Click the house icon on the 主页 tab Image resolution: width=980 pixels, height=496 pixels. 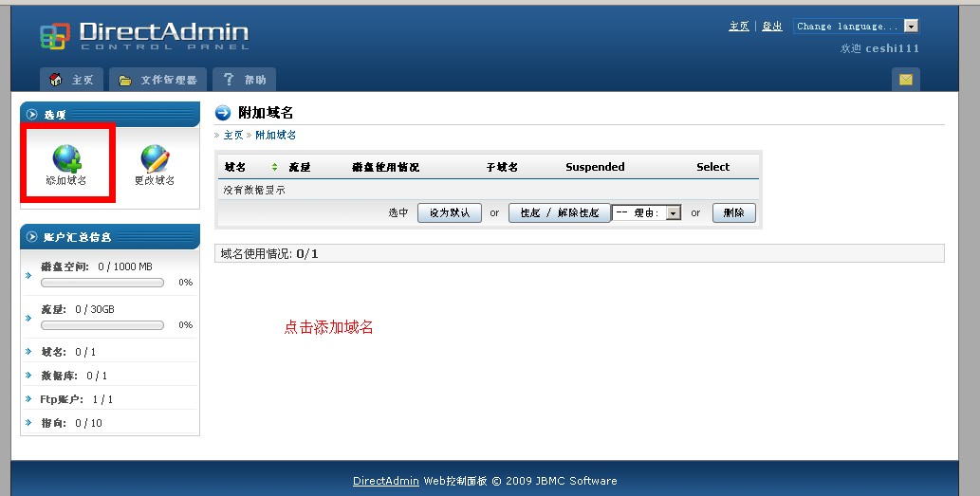pyautogui.click(x=56, y=80)
